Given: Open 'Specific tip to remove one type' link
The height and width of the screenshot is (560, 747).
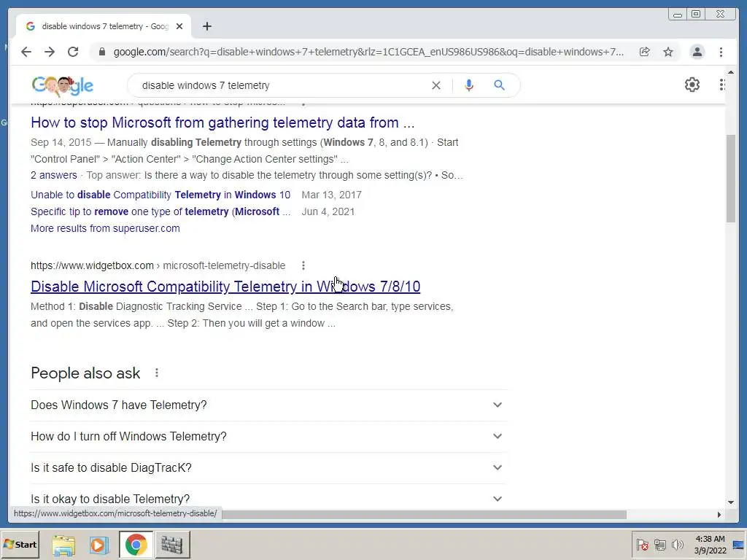Looking at the screenshot, I should [x=160, y=211].
